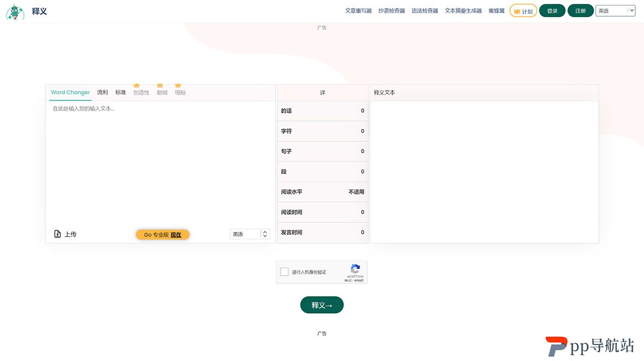Click the crown icon above 缩短
The image size is (644, 361).
tap(178, 85)
